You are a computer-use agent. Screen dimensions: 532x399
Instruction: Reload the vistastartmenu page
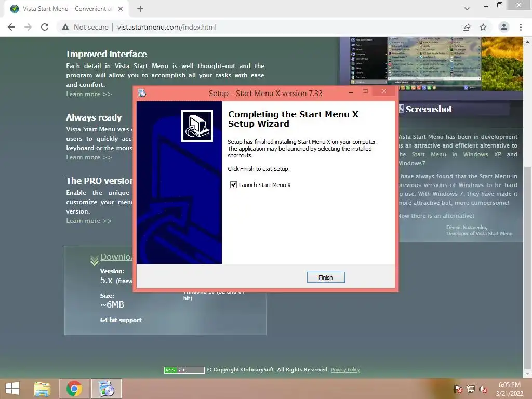45,27
